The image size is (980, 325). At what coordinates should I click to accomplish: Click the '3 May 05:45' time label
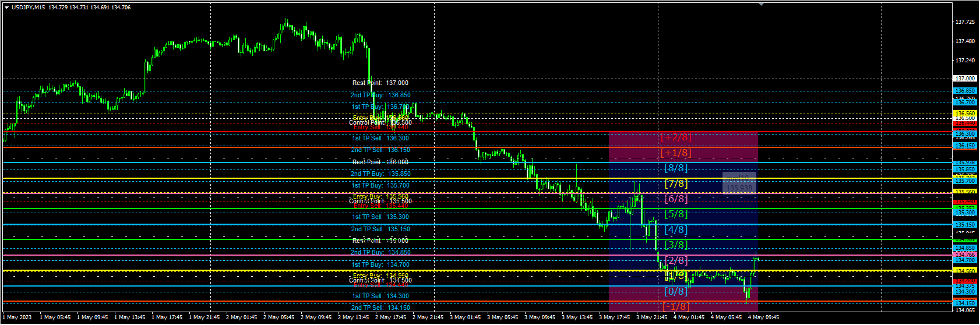502,318
